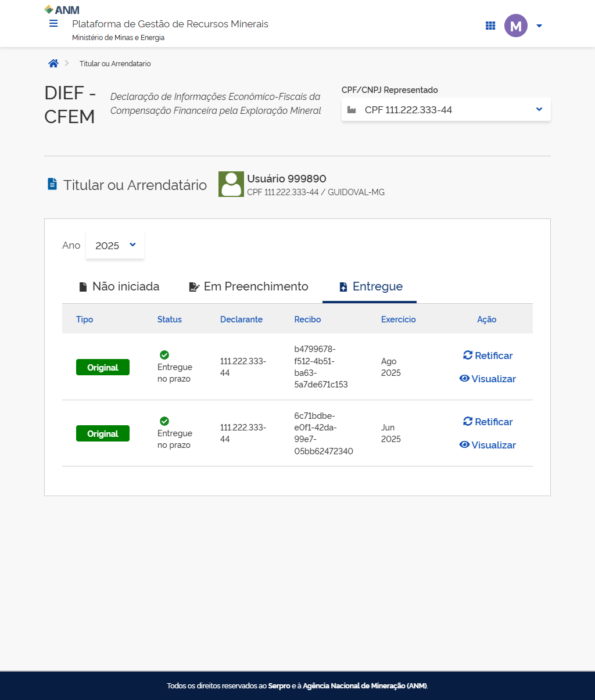Click the purple M user avatar
The image size is (595, 700).
point(515,26)
